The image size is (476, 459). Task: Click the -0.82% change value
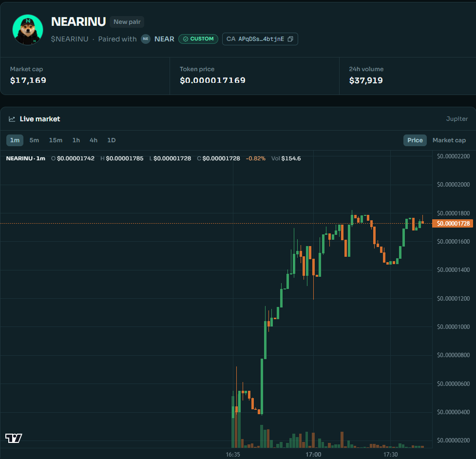[256, 158]
